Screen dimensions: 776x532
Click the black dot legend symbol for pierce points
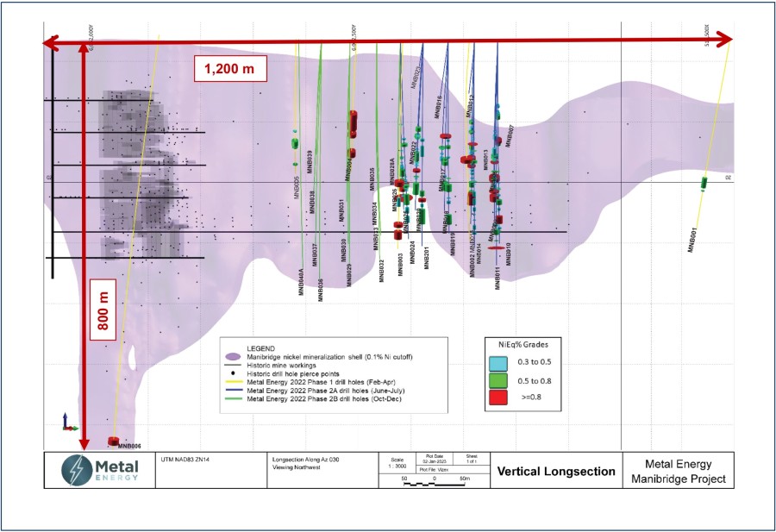click(x=233, y=373)
